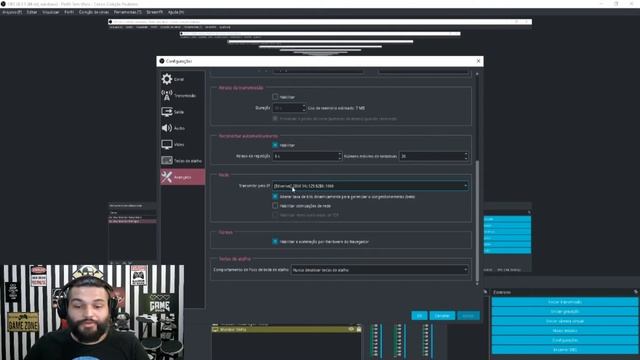Click Modo estúdio in Controles
This screenshot has width=640, height=360.
pyautogui.click(x=564, y=331)
